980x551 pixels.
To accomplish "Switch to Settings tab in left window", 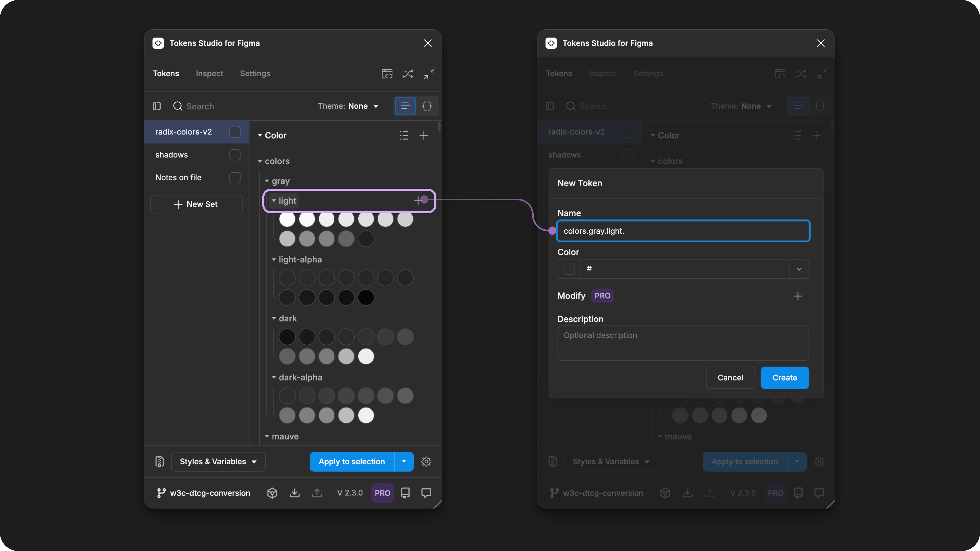I will [255, 74].
